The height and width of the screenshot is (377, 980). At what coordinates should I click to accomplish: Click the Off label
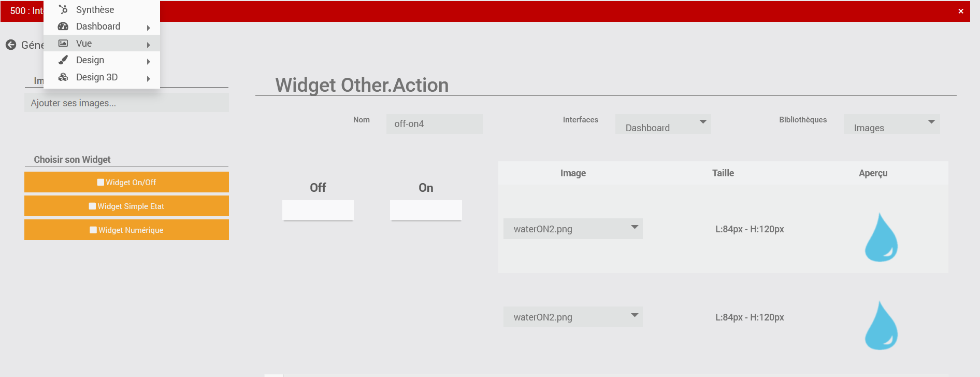318,188
